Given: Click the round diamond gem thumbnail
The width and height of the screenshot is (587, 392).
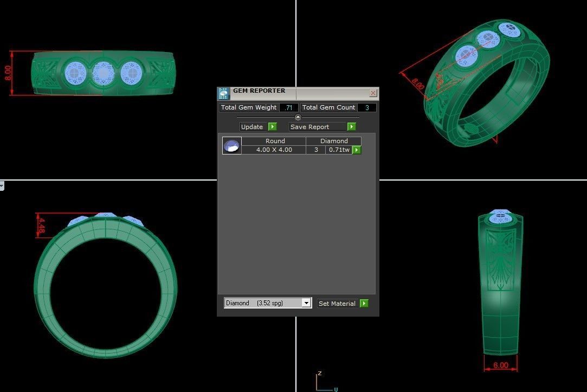Looking at the screenshot, I should [232, 146].
